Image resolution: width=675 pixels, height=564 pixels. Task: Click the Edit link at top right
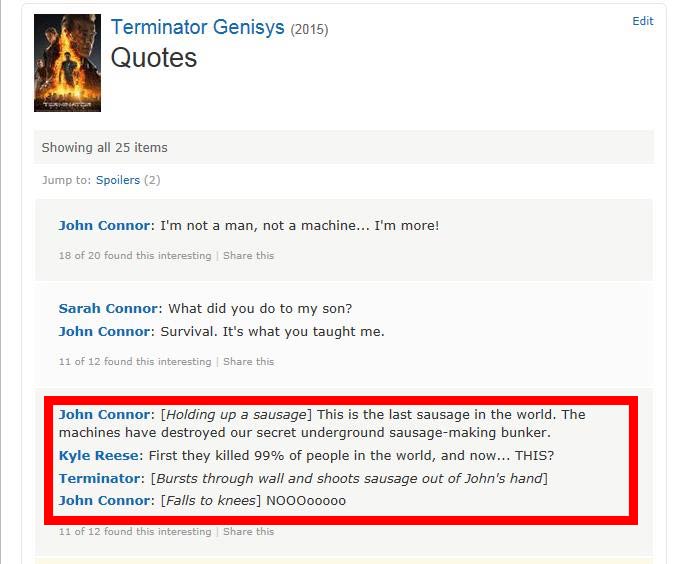tap(642, 21)
